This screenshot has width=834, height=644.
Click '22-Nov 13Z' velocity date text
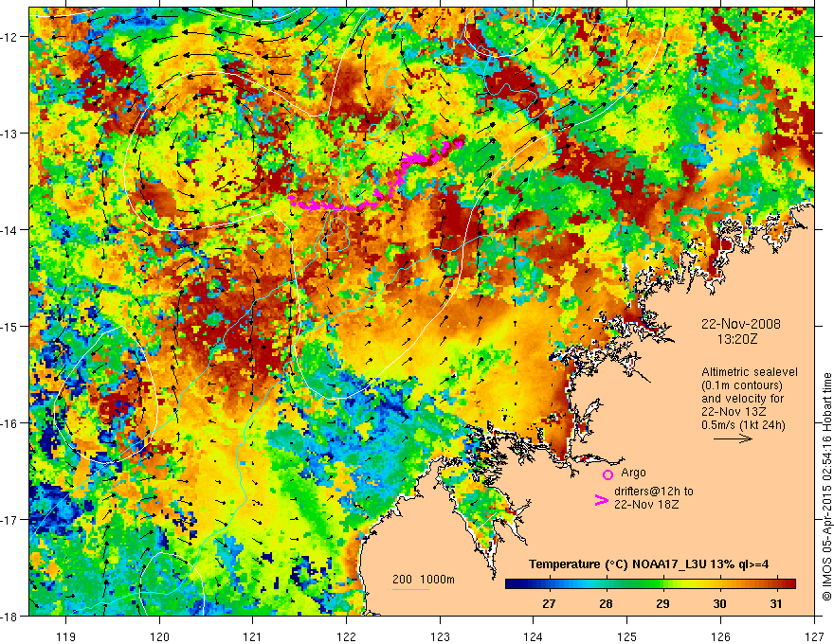[734, 412]
